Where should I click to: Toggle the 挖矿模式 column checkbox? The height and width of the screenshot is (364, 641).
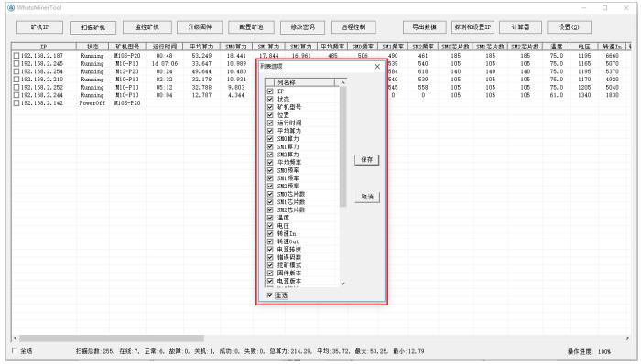pos(270,265)
